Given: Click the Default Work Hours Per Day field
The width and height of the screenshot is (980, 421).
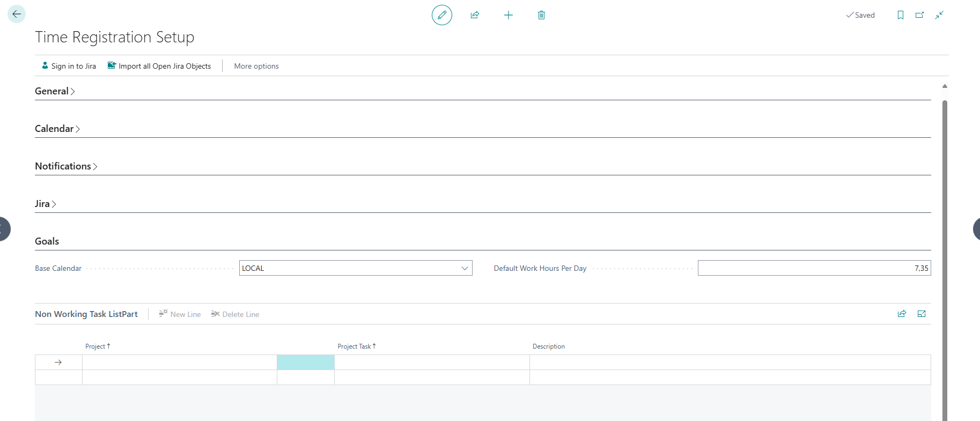Looking at the screenshot, I should point(814,268).
